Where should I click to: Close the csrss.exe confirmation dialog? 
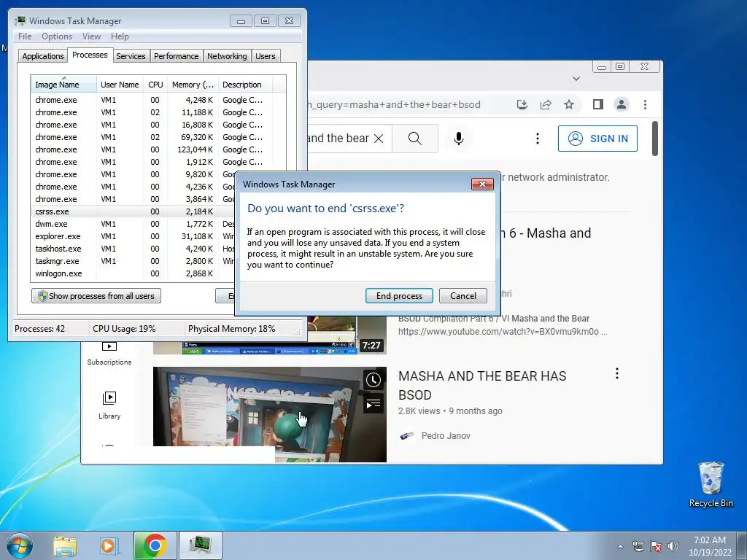point(482,184)
